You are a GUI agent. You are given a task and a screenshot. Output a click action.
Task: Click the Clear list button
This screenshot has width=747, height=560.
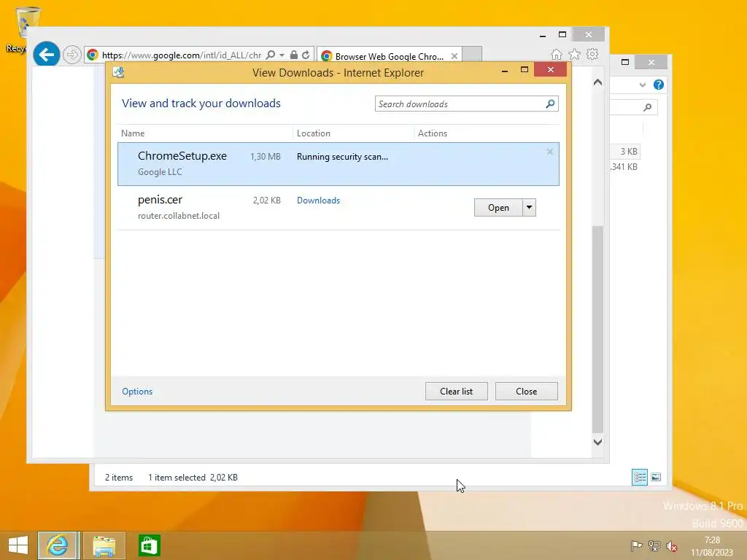pyautogui.click(x=457, y=392)
